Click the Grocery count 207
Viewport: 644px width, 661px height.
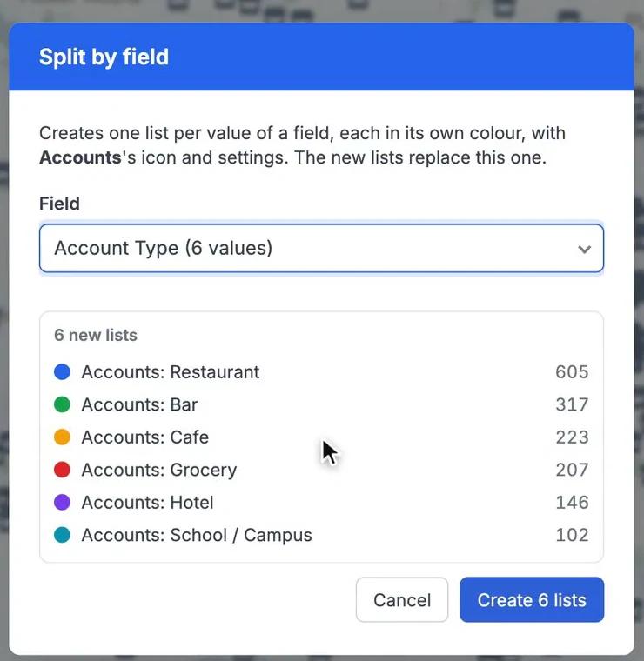(572, 470)
